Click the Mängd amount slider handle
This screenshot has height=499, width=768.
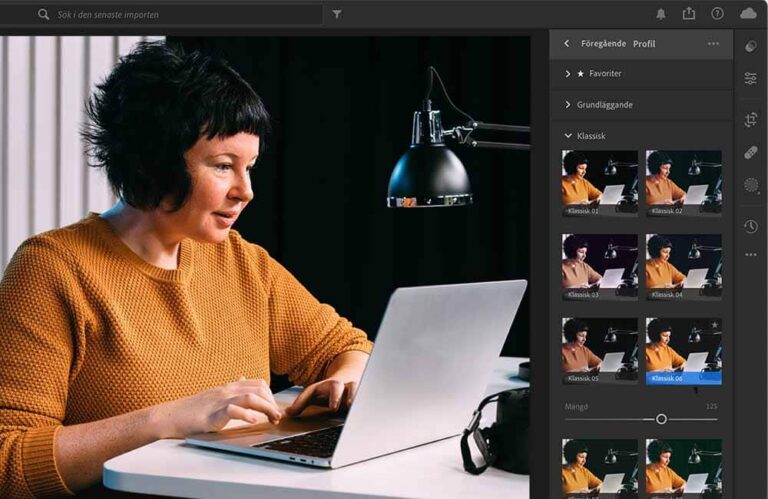[661, 419]
